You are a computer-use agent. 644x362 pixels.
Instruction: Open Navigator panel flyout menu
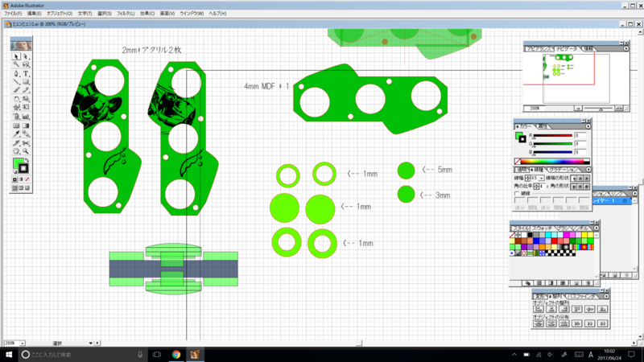(x=625, y=48)
